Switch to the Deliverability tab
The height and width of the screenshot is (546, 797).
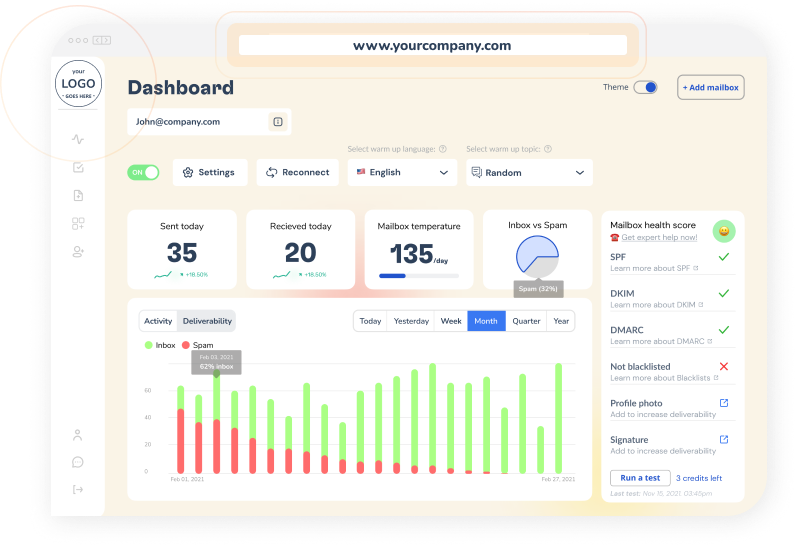(x=207, y=321)
